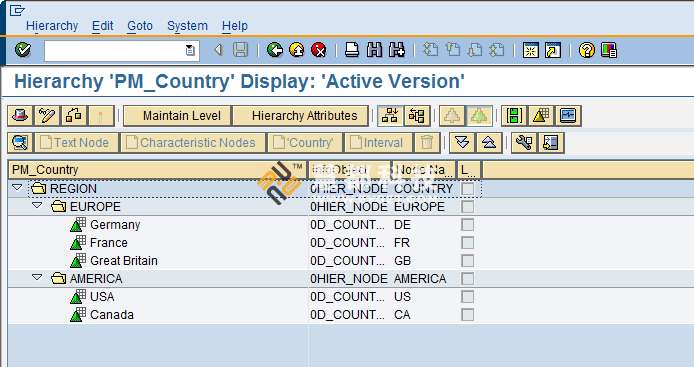Click the Interval button
Viewport: 694px width, 367px height.
(379, 143)
